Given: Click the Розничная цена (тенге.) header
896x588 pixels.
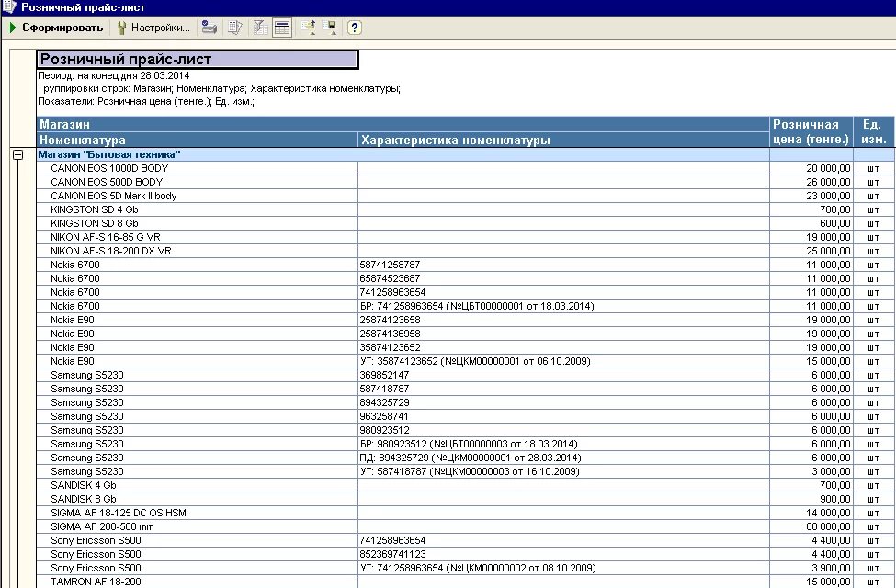Looking at the screenshot, I should point(811,132).
